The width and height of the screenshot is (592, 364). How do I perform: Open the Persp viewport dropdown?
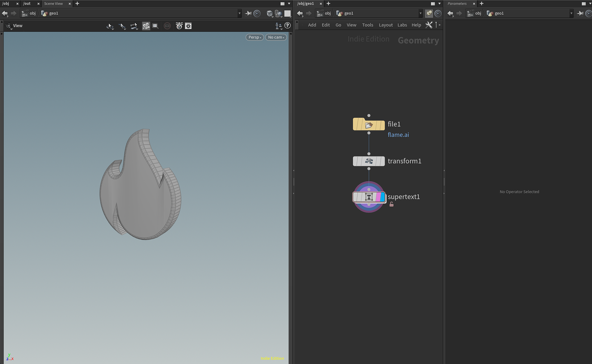click(x=255, y=37)
